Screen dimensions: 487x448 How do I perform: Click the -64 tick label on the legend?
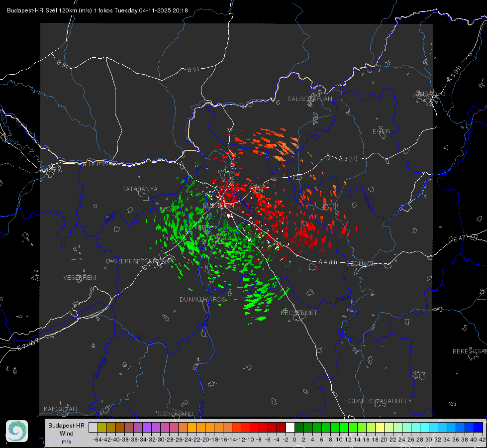coord(98,440)
